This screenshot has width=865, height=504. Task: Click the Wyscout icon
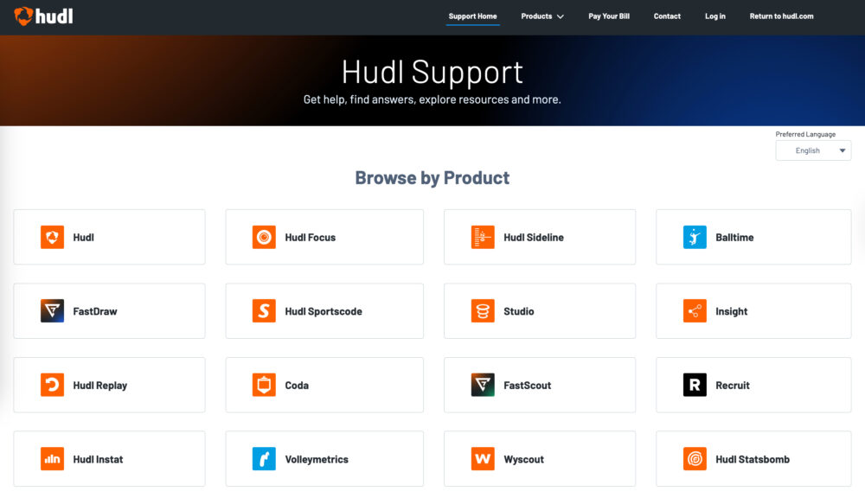pyautogui.click(x=483, y=459)
